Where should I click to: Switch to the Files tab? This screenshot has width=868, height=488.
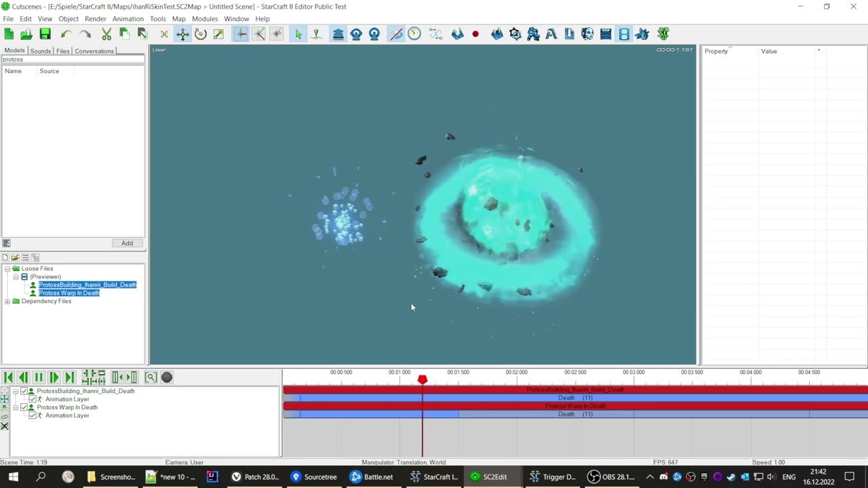pos(62,52)
